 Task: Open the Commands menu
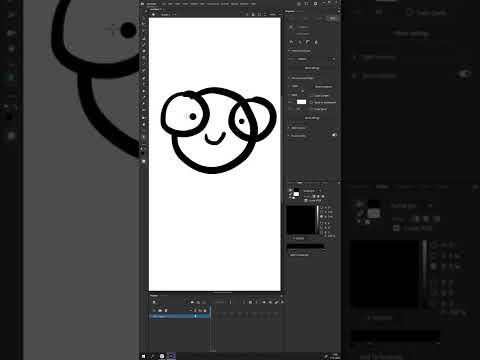(x=212, y=4)
